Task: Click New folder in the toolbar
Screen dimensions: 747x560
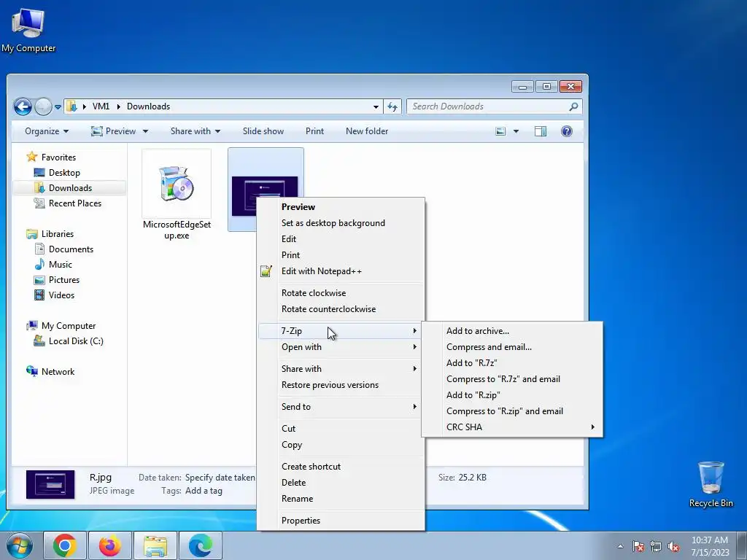Action: point(367,131)
